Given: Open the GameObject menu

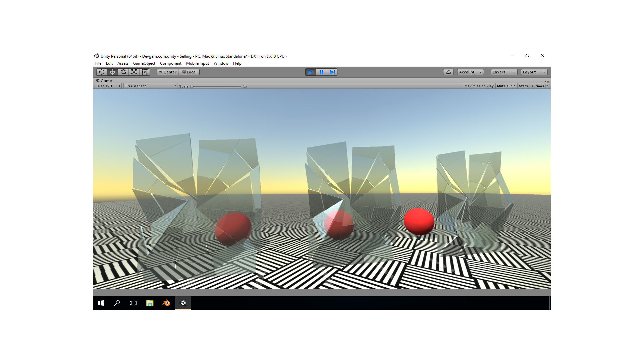Looking at the screenshot, I should coord(144,63).
